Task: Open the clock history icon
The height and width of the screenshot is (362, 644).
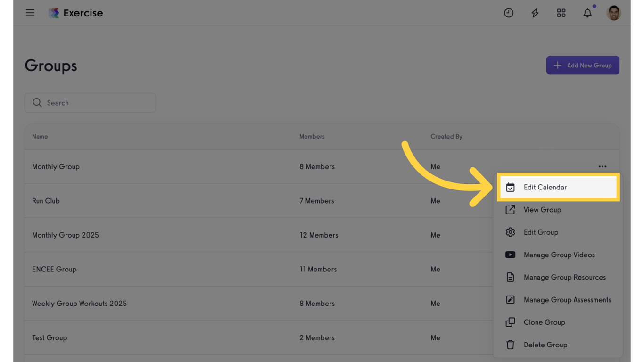Action: coord(508,13)
